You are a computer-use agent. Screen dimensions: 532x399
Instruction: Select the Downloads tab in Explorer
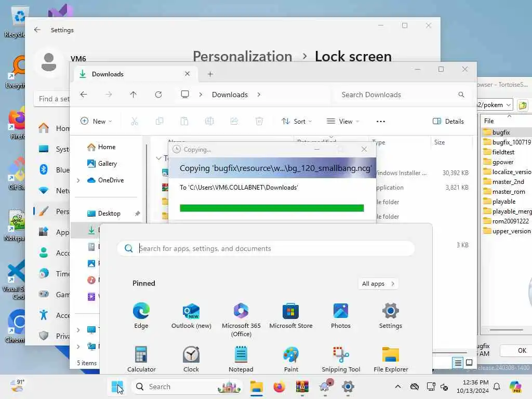(136, 74)
